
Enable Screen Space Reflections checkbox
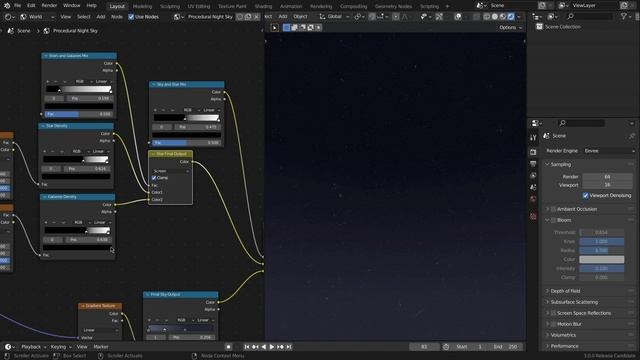(553, 313)
